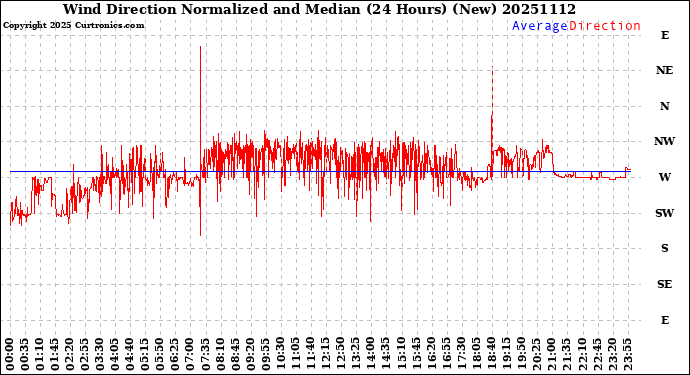Click the 16:20 time axis label
This screenshot has height=375, width=690.
[431, 354]
